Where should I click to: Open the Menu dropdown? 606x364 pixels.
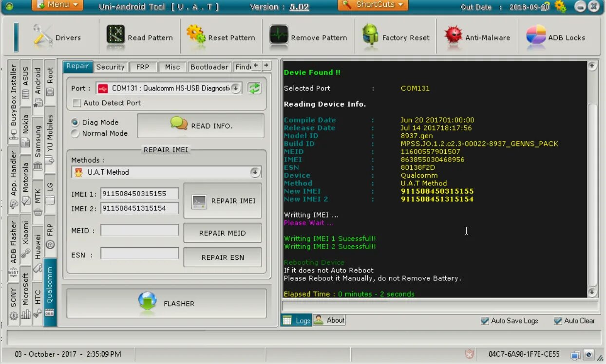[57, 5]
